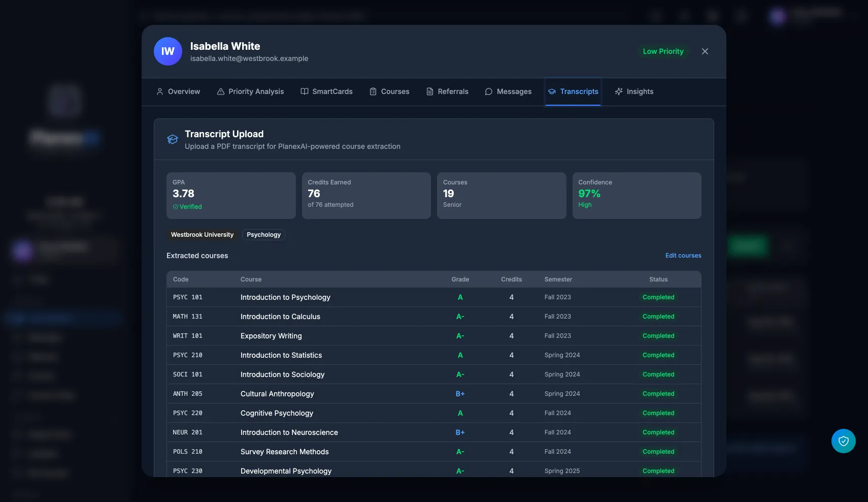Click the Grade column header
Screen dimensions: 868x502
pos(460,279)
